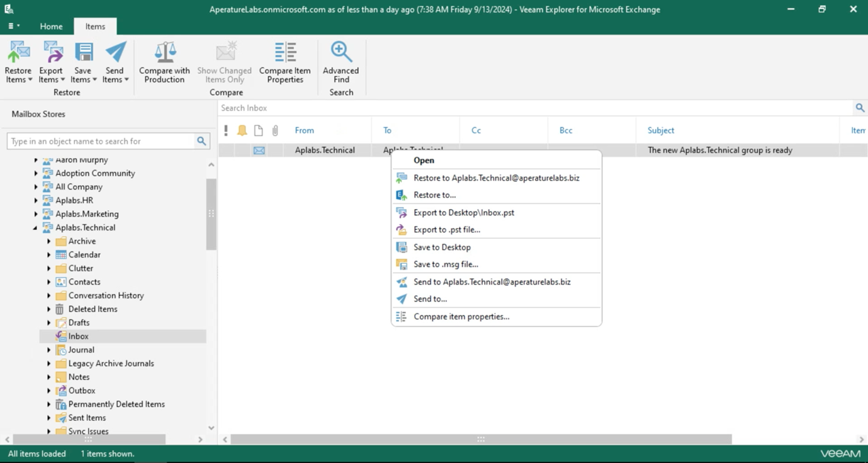The width and height of the screenshot is (868, 463).
Task: Sort by attachment paperclip column
Action: click(275, 130)
